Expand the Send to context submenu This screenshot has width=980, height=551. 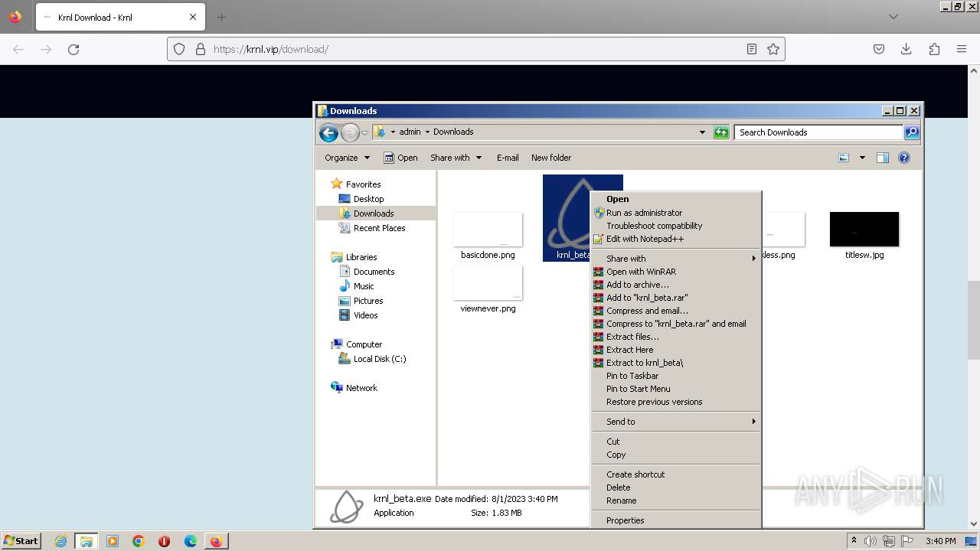point(677,422)
